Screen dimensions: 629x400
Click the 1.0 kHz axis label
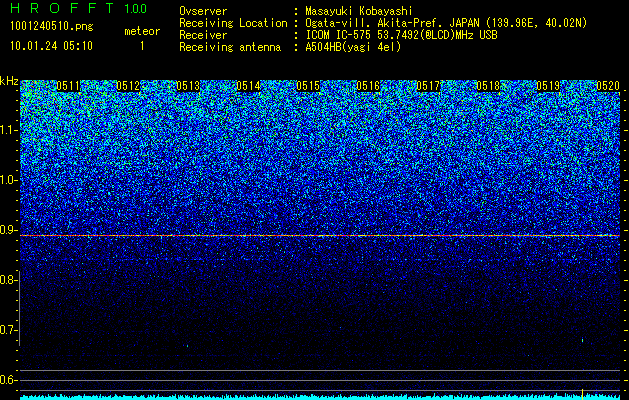(x=8, y=181)
